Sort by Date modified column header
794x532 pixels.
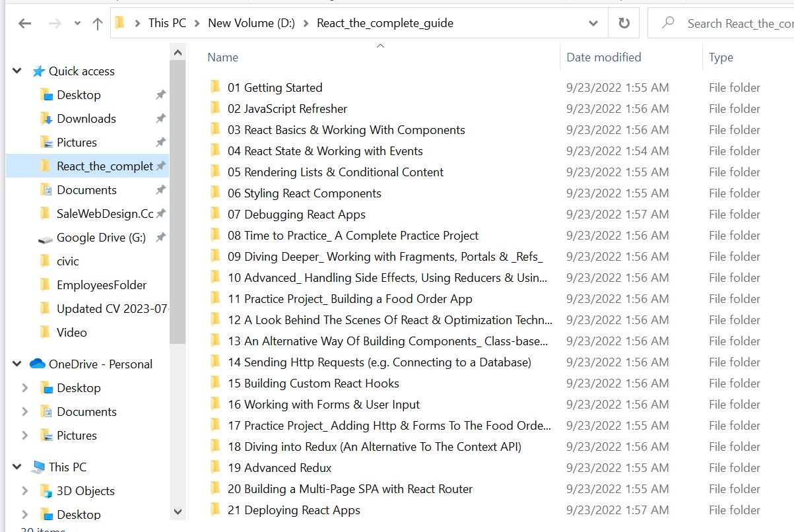click(x=604, y=57)
